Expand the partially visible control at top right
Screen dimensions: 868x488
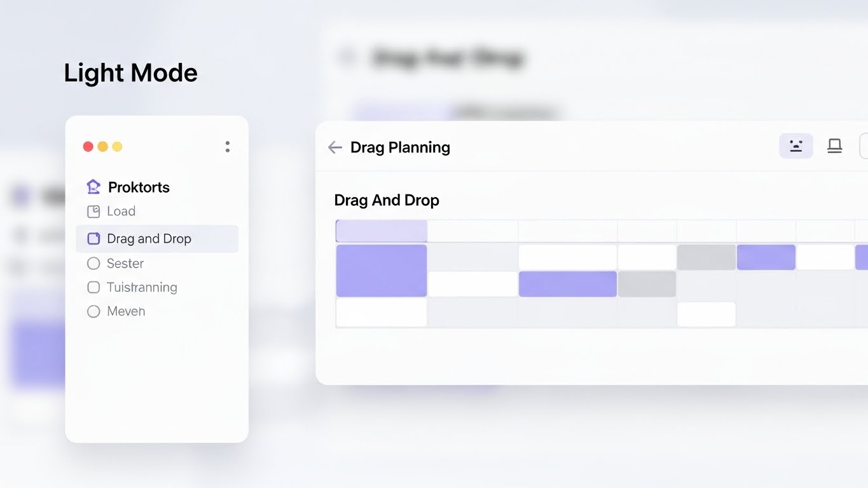pos(865,145)
